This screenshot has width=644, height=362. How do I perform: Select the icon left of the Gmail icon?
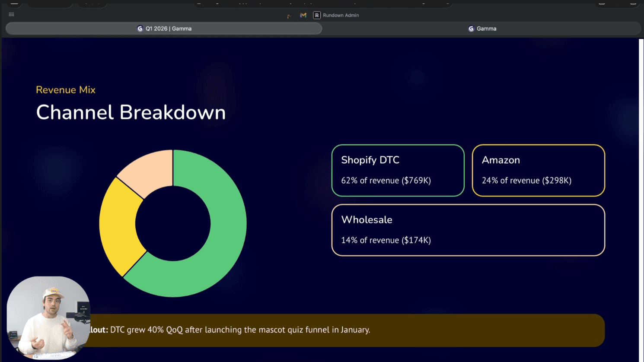[x=289, y=15]
